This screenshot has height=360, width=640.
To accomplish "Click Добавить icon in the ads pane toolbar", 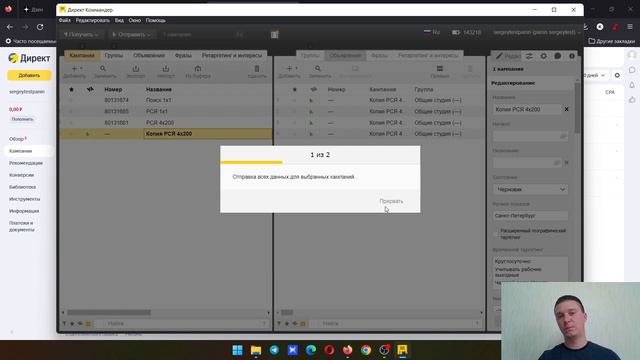I will coord(289,69).
